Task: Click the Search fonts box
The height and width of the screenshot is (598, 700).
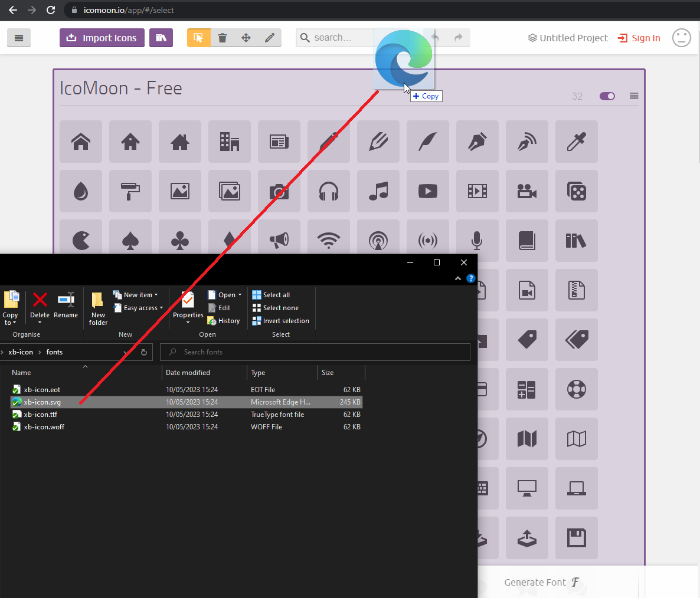Action: (315, 352)
